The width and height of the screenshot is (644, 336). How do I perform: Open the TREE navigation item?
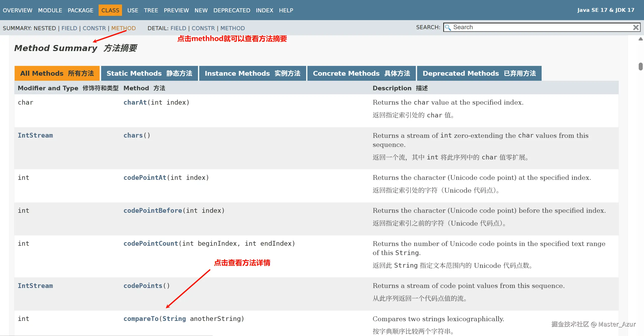click(x=151, y=10)
